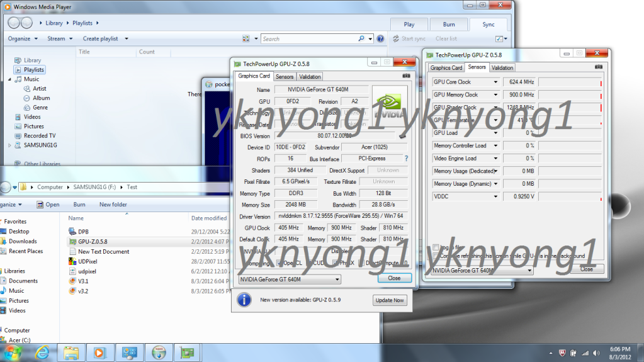Click the Update Now button
Screen dimensions: 644x362
click(389, 300)
